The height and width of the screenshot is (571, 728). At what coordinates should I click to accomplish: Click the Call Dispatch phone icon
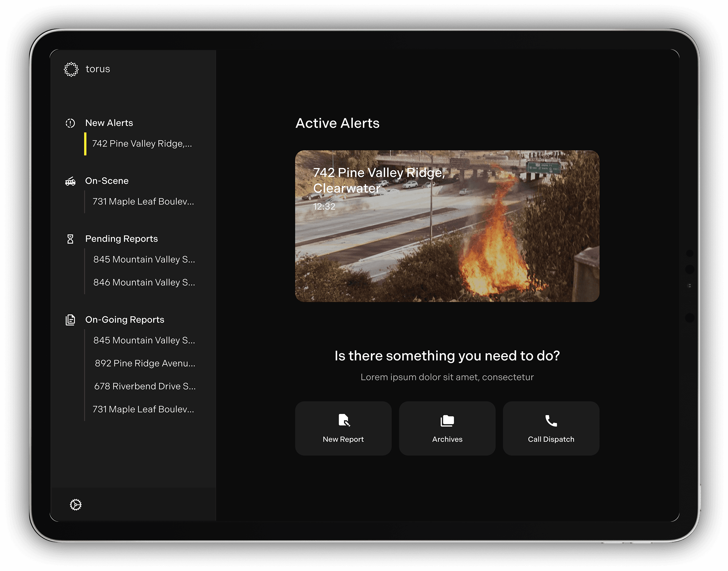(x=551, y=421)
